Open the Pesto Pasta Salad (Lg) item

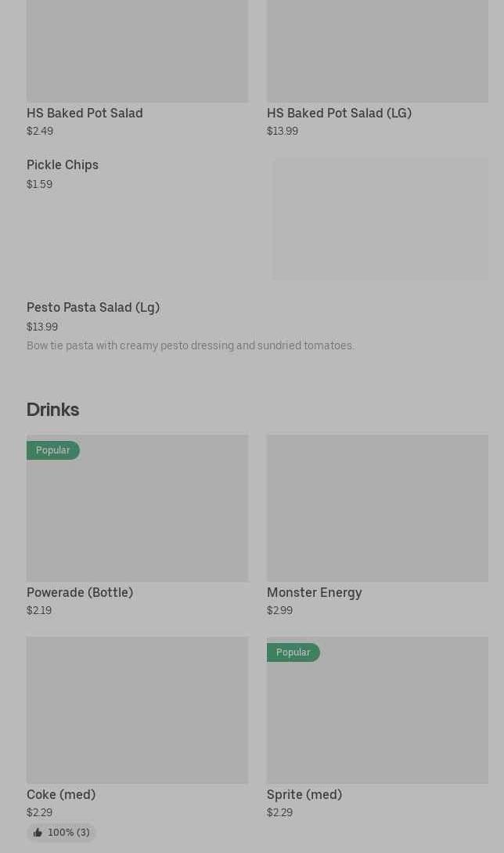coord(93,307)
